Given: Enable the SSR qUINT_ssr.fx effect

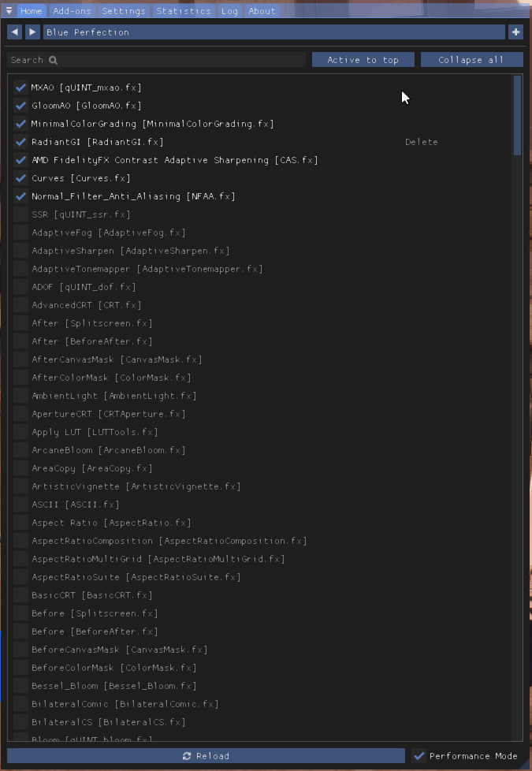Looking at the screenshot, I should (x=20, y=214).
